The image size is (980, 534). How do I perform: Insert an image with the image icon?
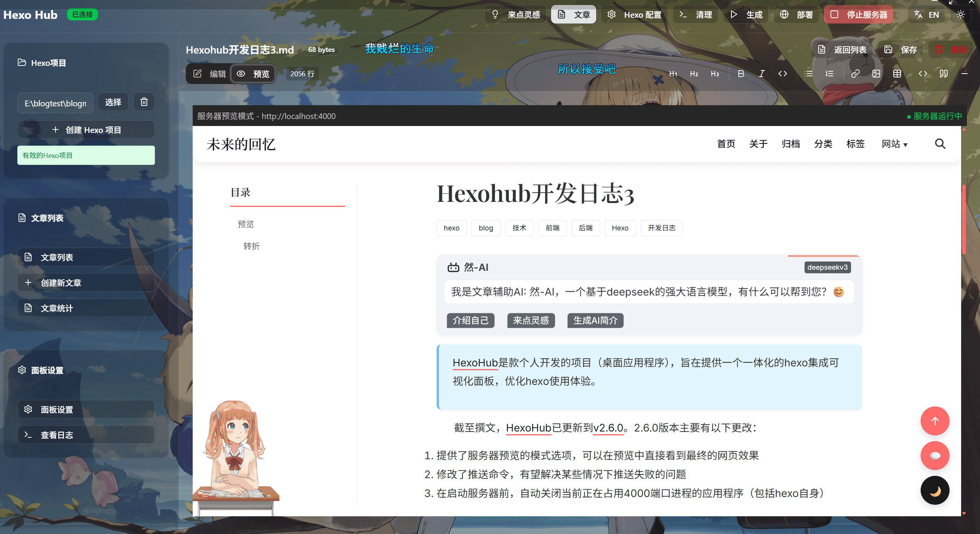[x=876, y=74]
